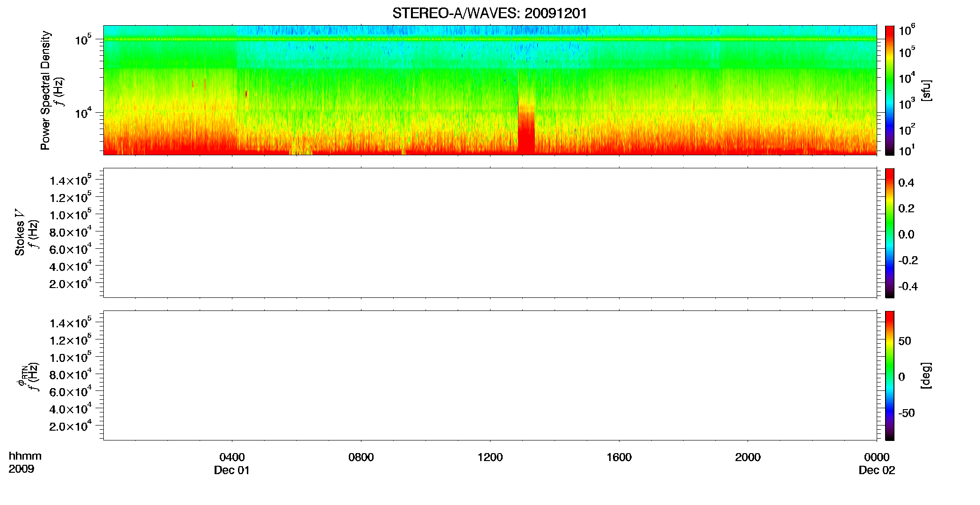Click the bottom panel's 1.0×10⁵ y-axis tick label
Screen dimensions: 980x505
tap(71, 357)
